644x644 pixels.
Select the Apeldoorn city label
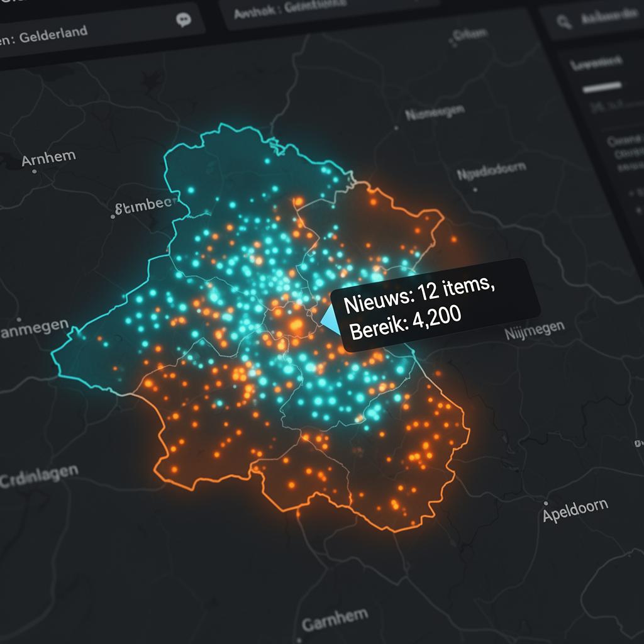point(575,510)
